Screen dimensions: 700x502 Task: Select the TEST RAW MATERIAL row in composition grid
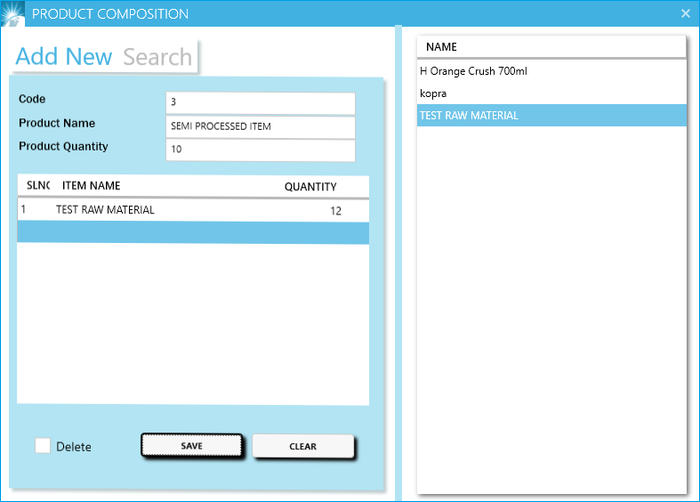[105, 210]
